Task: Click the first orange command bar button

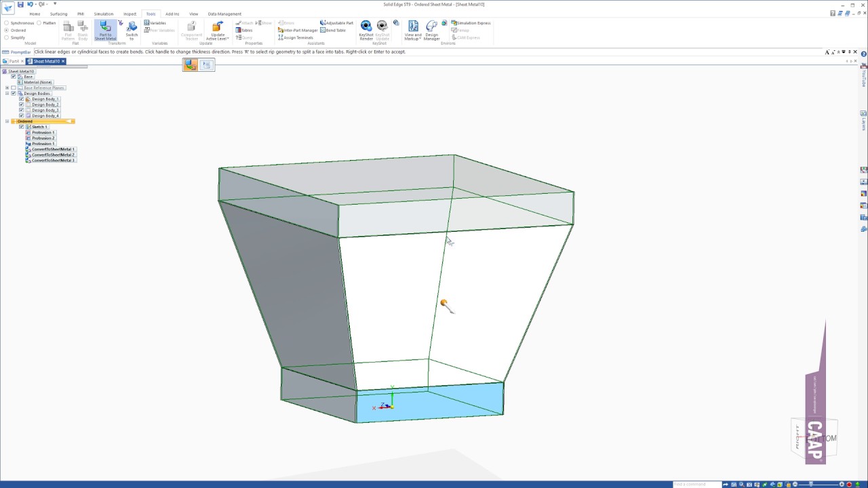Action: (x=191, y=64)
